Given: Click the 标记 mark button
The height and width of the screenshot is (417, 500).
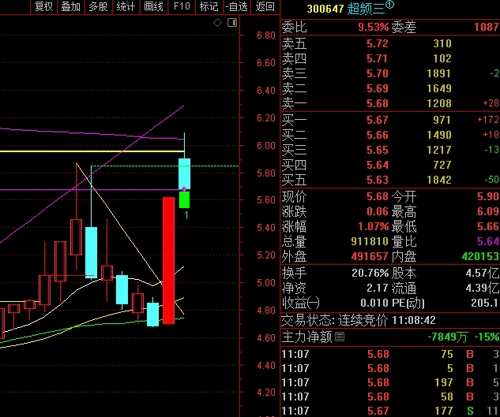Looking at the screenshot, I should [209, 7].
